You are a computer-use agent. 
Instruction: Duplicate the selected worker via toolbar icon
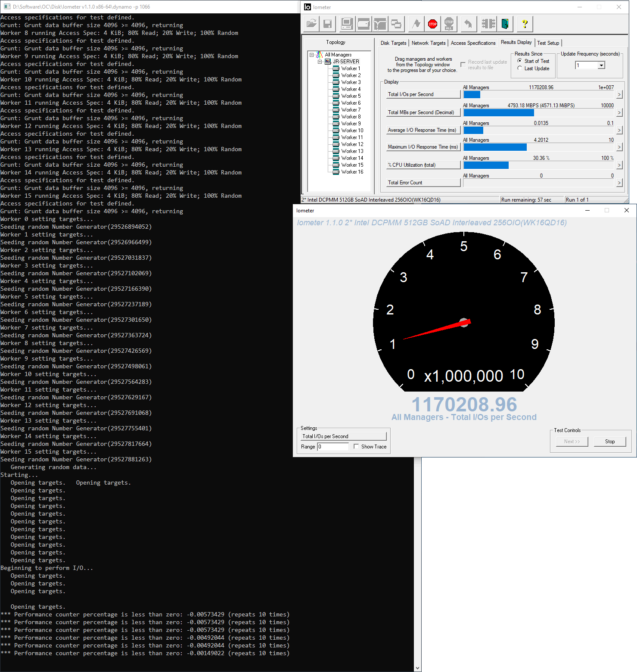[396, 24]
